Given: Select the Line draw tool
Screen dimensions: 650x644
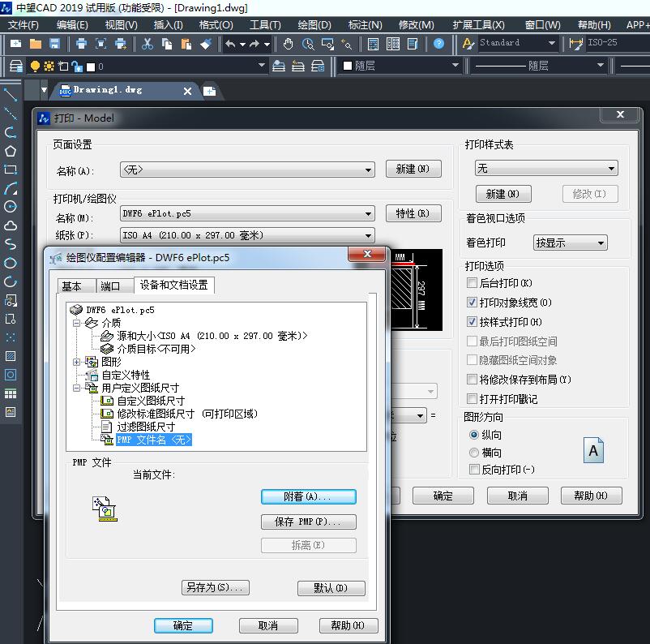Looking at the screenshot, I should 11,95.
